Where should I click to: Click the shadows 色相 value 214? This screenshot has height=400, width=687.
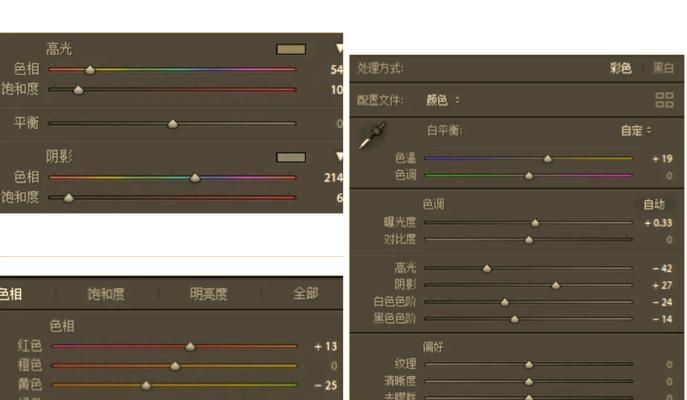pos(333,177)
